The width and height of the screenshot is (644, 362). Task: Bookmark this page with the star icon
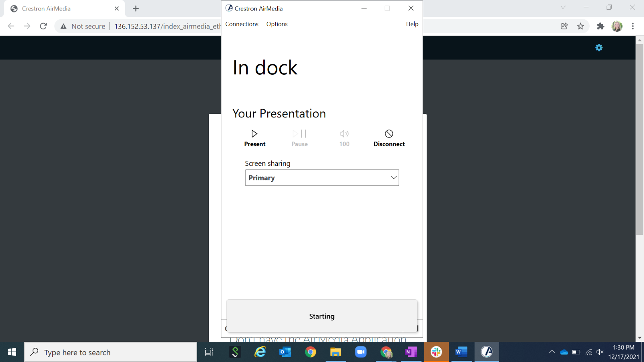(x=580, y=26)
